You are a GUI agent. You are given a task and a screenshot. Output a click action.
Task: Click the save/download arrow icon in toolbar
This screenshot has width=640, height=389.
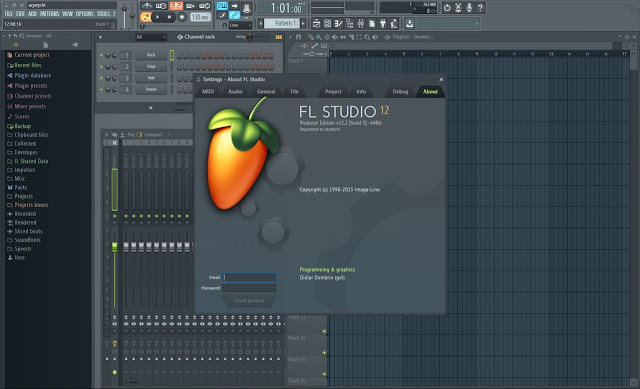click(409, 24)
